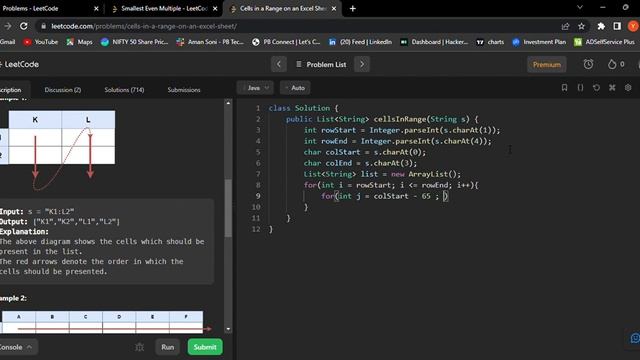Reload the page with the browser refresh icon
640x360 pixels.
pos(24,26)
